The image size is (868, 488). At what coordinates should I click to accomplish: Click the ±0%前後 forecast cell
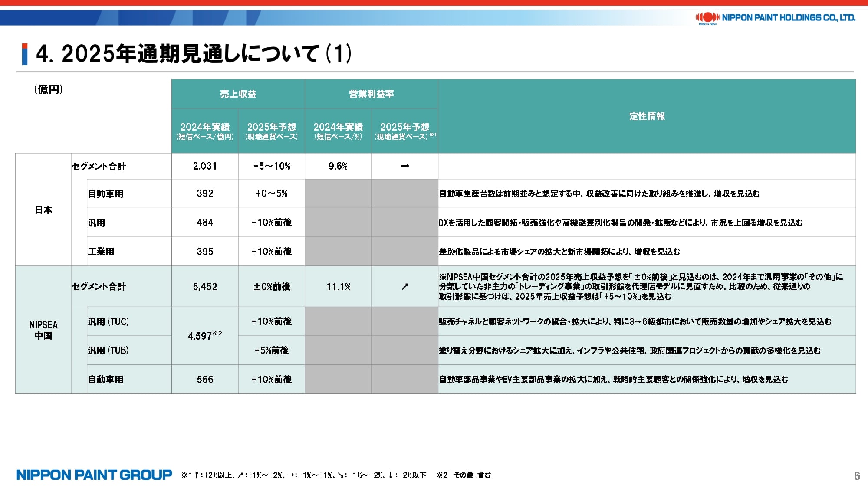272,287
